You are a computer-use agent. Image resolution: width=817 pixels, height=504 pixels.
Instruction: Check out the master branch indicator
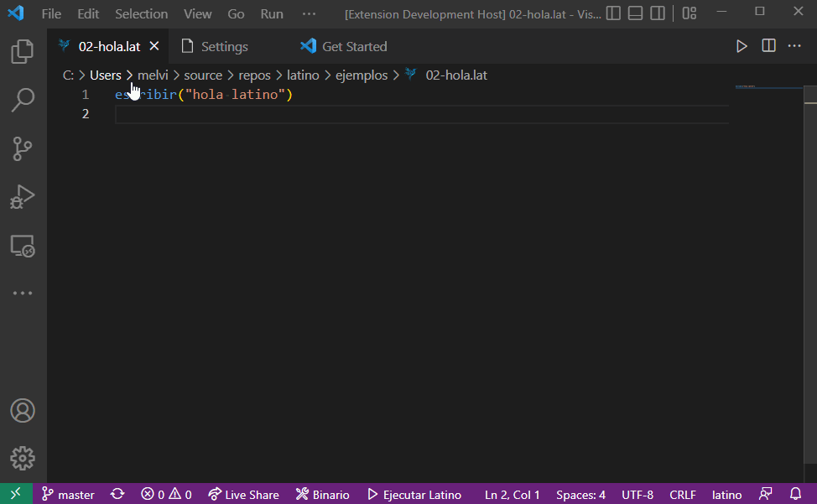point(68,494)
